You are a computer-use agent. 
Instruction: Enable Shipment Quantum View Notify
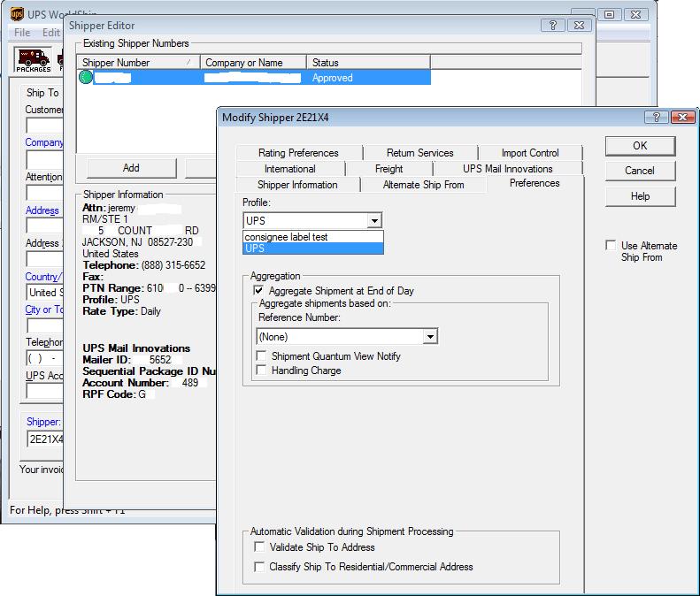point(261,355)
